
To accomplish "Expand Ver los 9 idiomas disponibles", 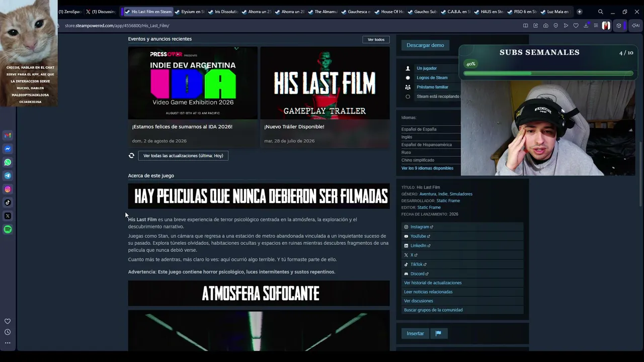I will (x=427, y=168).
